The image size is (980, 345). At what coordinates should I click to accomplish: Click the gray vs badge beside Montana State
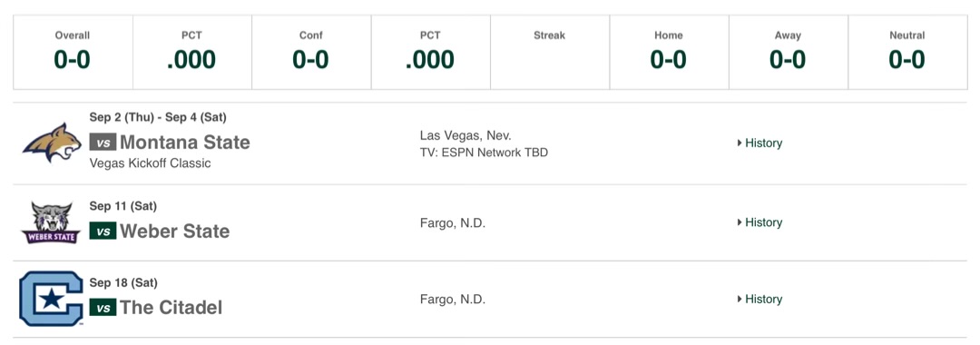coord(103,143)
